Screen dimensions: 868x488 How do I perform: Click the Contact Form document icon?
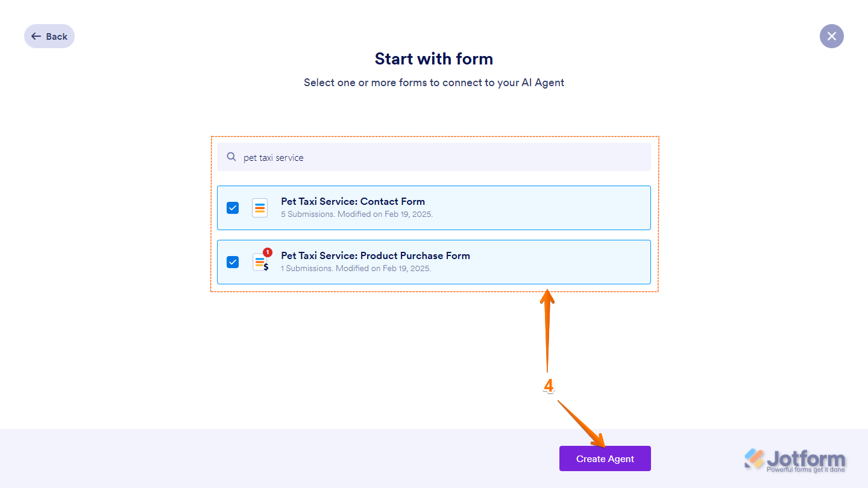[x=260, y=208]
